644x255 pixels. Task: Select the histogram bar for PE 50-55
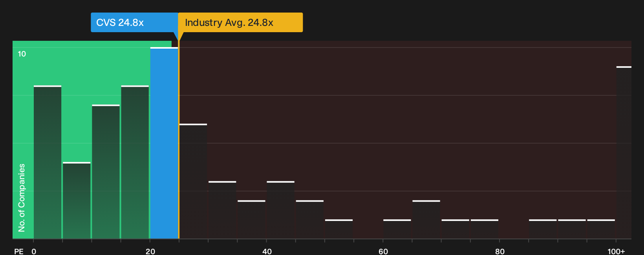pos(339,229)
